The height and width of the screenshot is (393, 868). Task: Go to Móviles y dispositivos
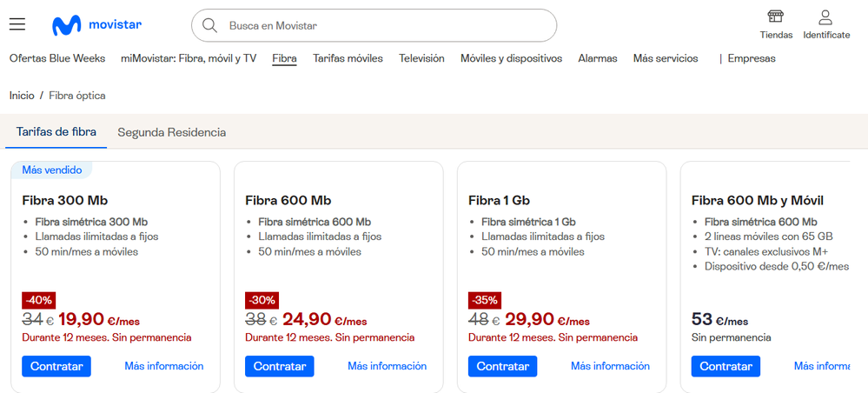pos(511,58)
